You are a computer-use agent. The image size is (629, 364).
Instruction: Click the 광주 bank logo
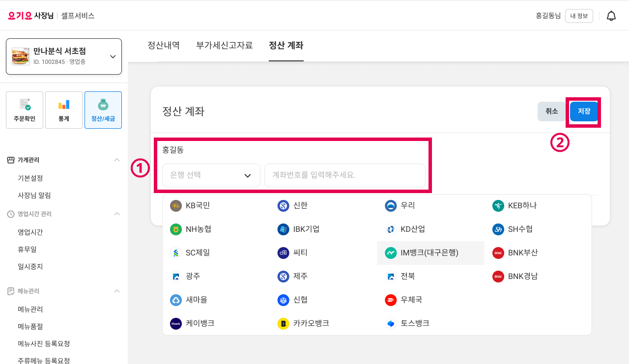click(x=176, y=277)
